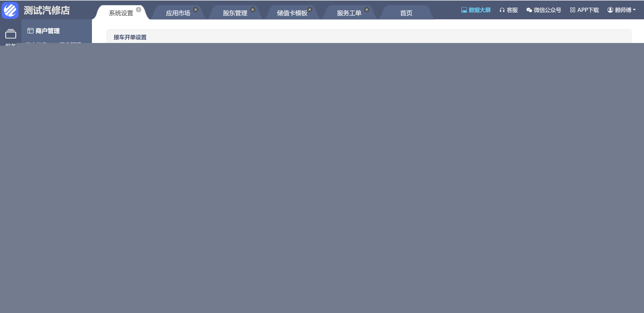Click the 接车开单设置 section header
This screenshot has height=313, width=644.
130,37
